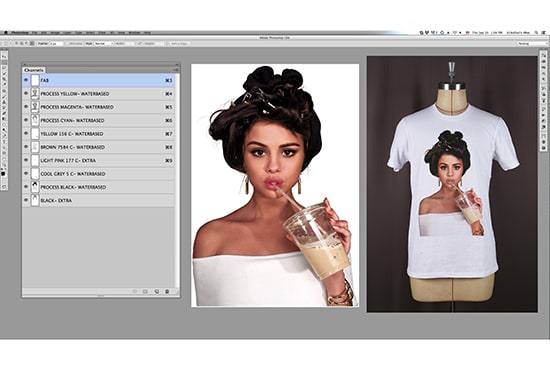550x370 pixels.
Task: Open the Layer menu
Action: (67, 32)
